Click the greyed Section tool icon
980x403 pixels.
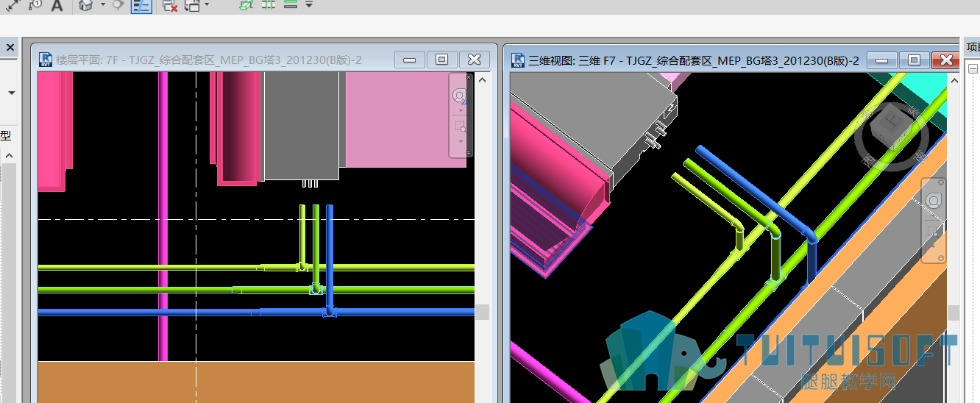tap(118, 4)
